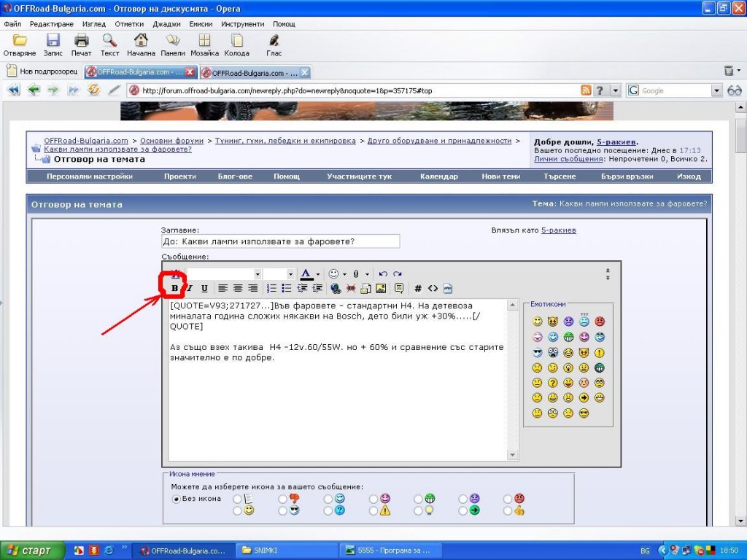The image size is (747, 560).
Task: Toggle underline formatting in editor
Action: pos(204,288)
